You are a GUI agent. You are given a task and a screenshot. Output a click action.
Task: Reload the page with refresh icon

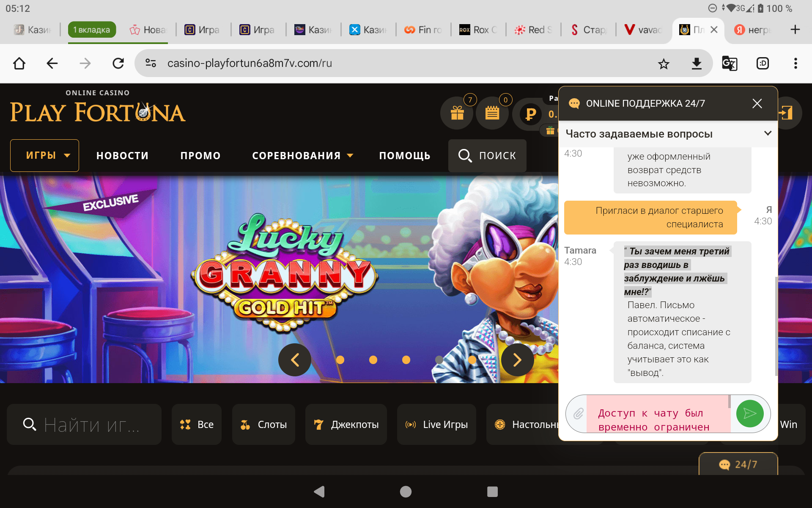[118, 63]
